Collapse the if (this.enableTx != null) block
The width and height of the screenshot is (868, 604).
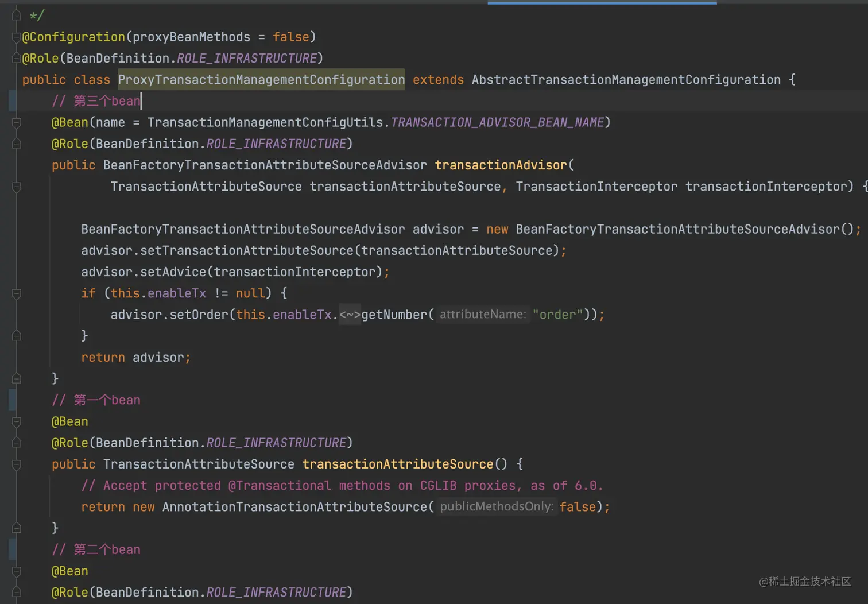pos(16,293)
